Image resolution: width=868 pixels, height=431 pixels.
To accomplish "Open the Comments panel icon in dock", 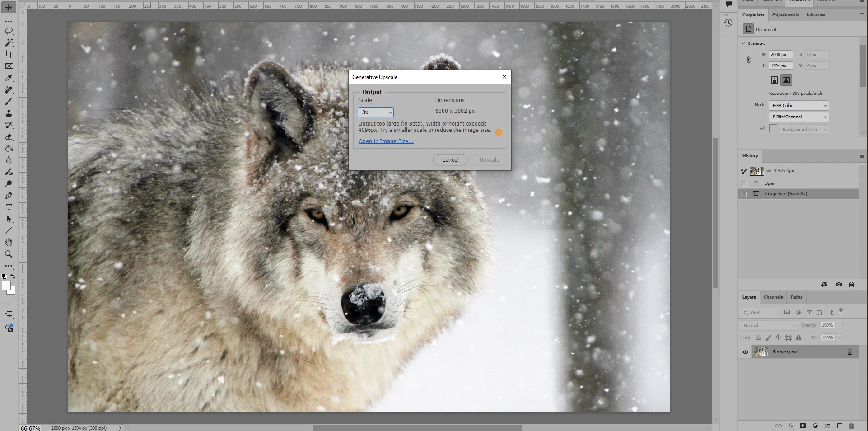I will coord(728,5).
